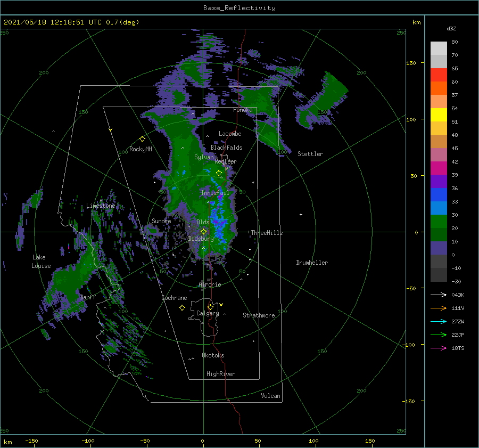Select the orange 60-57 dBZ color swatch
Image resolution: width=479 pixels, height=448 pixels.
[x=439, y=88]
